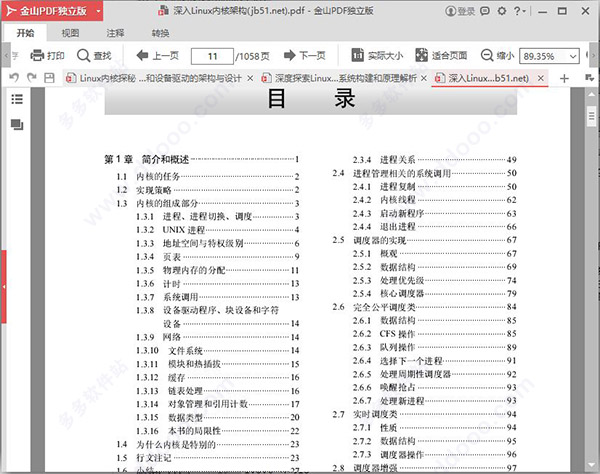600x474 pixels.
Task: Open the feedback chat icon
Action: [x=485, y=11]
